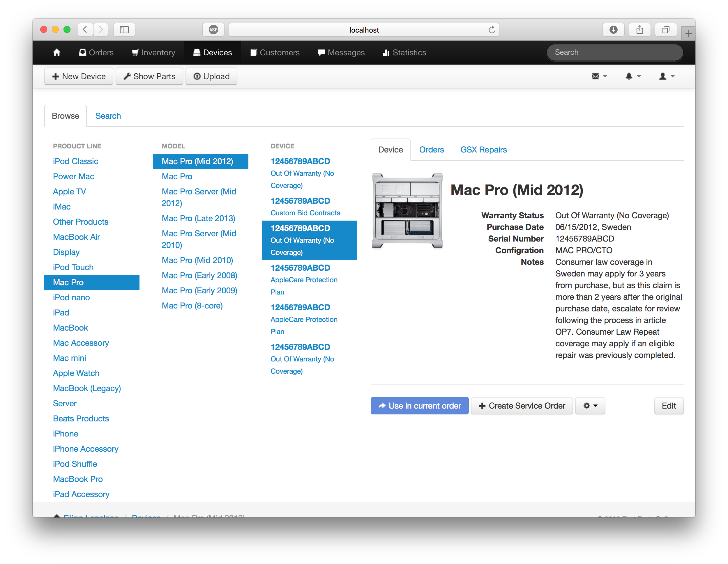The height and width of the screenshot is (564, 728).
Task: Open the Inventory menu
Action: 153,52
